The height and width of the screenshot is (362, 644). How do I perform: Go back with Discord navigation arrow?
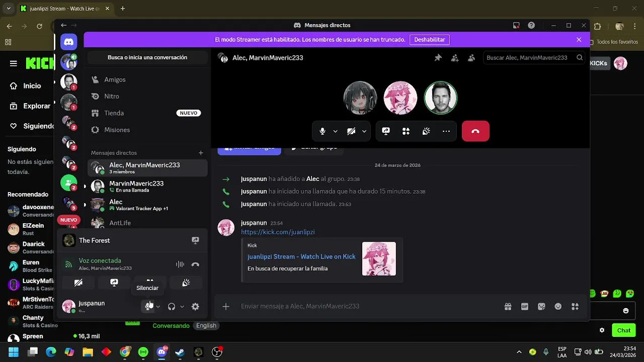coord(63,25)
